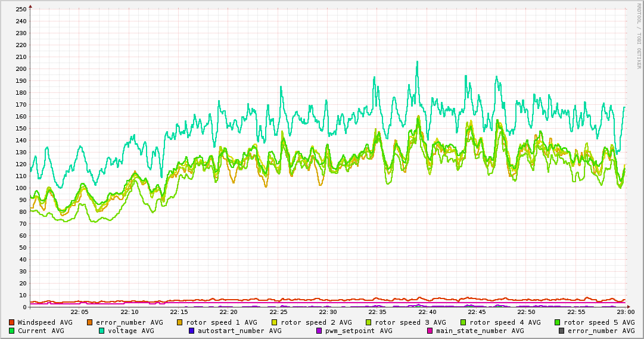Select the 22:20 time axis label

tap(229, 312)
